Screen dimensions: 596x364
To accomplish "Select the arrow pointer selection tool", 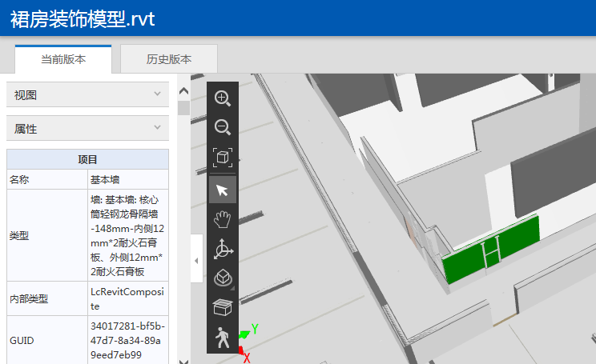I will click(223, 189).
